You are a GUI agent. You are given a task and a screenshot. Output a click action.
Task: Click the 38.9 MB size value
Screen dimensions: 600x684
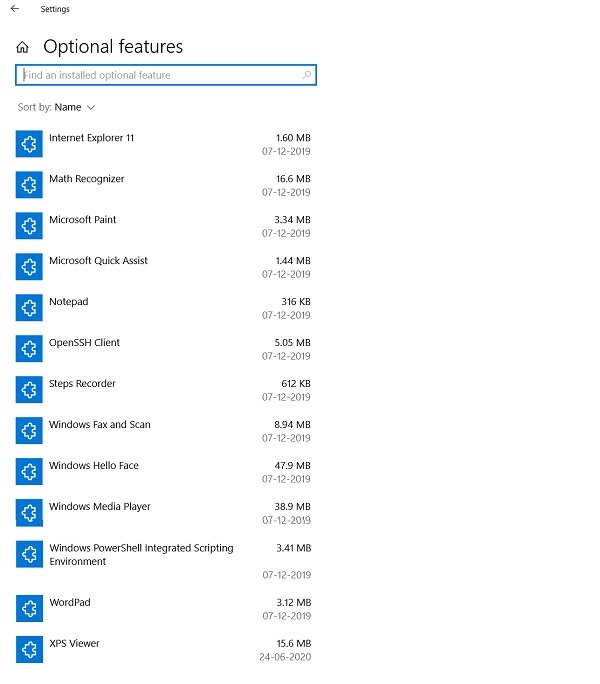tap(292, 507)
